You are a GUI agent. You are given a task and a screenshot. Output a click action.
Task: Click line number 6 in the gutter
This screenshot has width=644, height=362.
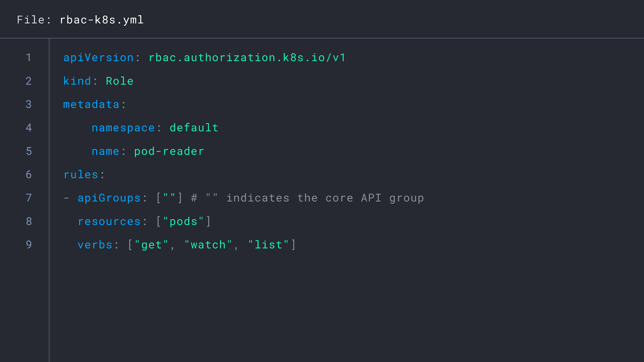click(29, 174)
